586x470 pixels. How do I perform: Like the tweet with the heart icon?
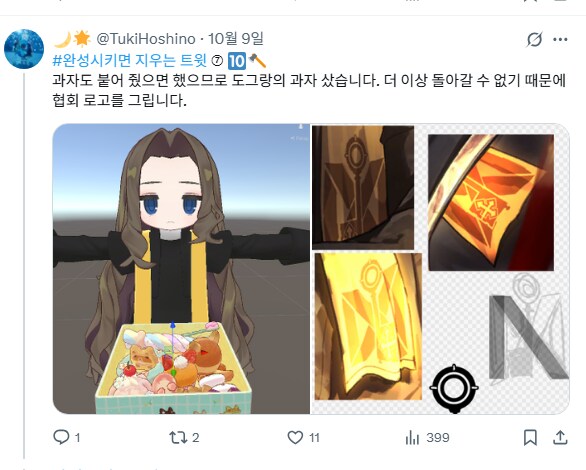pyautogui.click(x=295, y=437)
